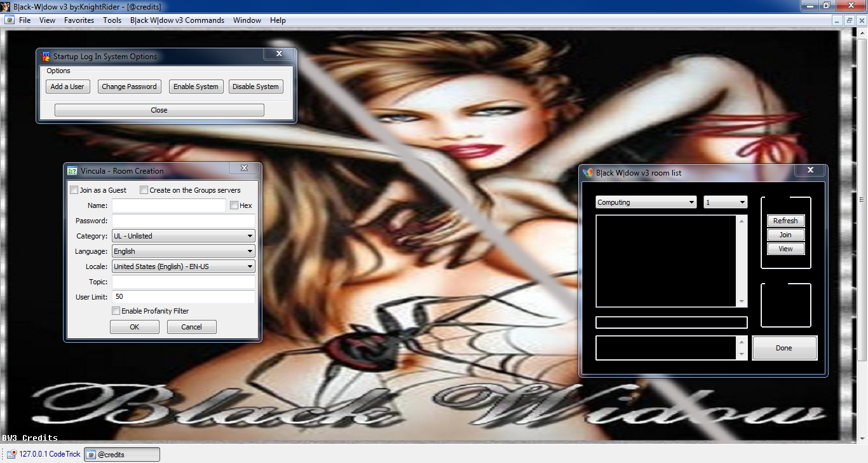
Task: Close the Startup Log In System Options window
Action: pos(278,55)
